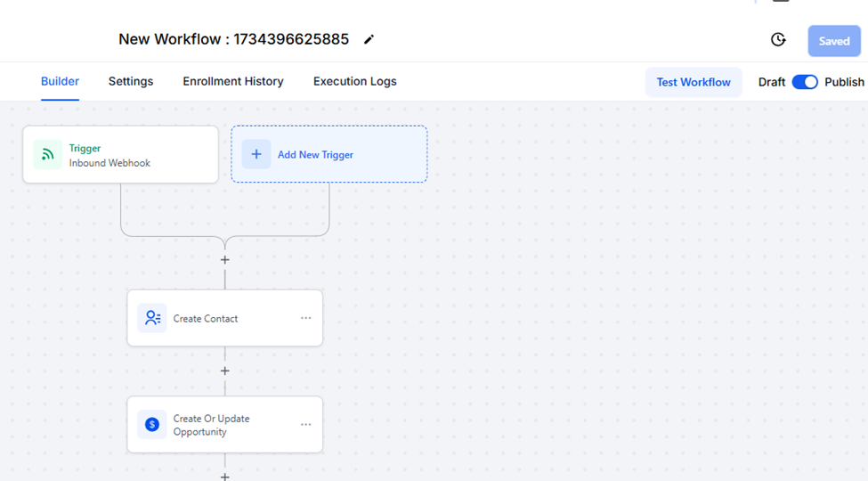Open Create Or Update Opportunity options menu
Viewport: 868px width, 481px height.
click(305, 425)
